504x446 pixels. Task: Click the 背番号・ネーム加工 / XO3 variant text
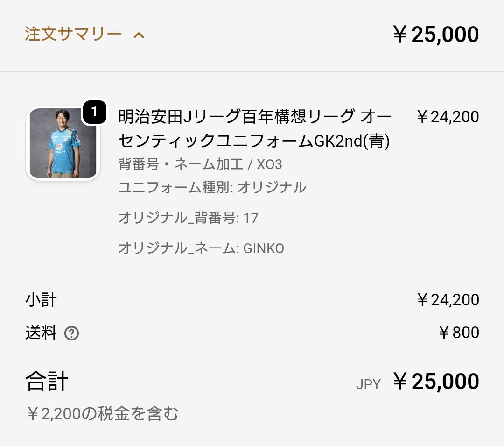(x=200, y=164)
